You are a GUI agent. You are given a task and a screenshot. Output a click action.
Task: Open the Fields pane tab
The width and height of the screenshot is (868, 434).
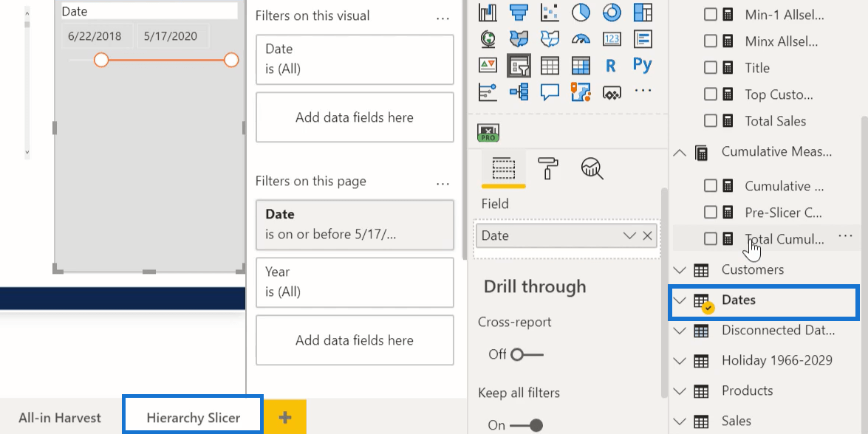click(x=503, y=168)
